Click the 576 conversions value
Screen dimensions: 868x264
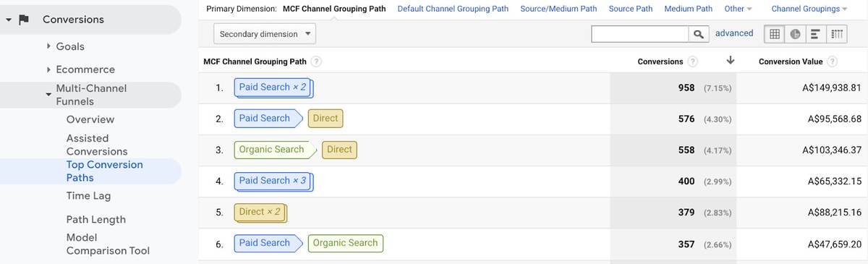pyautogui.click(x=686, y=119)
